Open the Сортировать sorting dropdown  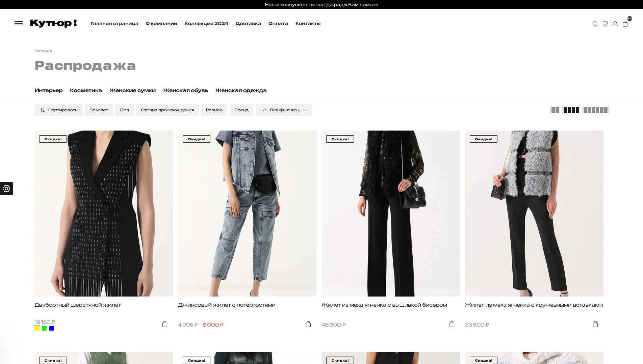pyautogui.click(x=58, y=110)
